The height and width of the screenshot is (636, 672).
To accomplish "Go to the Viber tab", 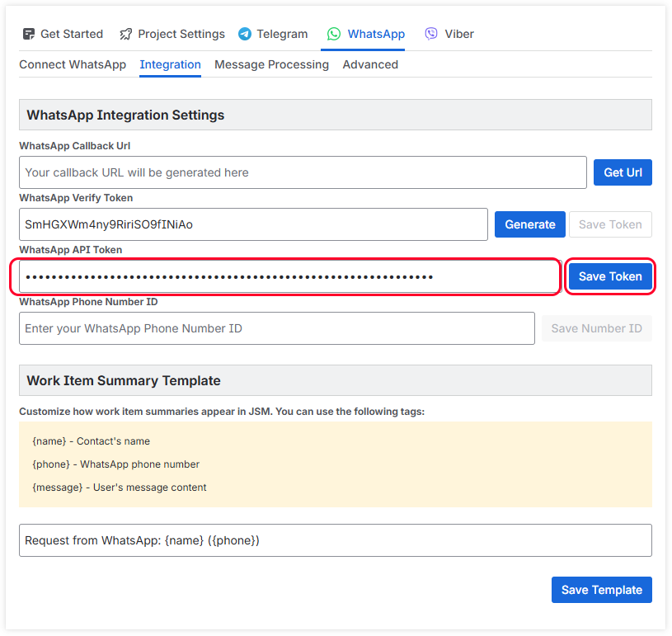I will coord(449,34).
